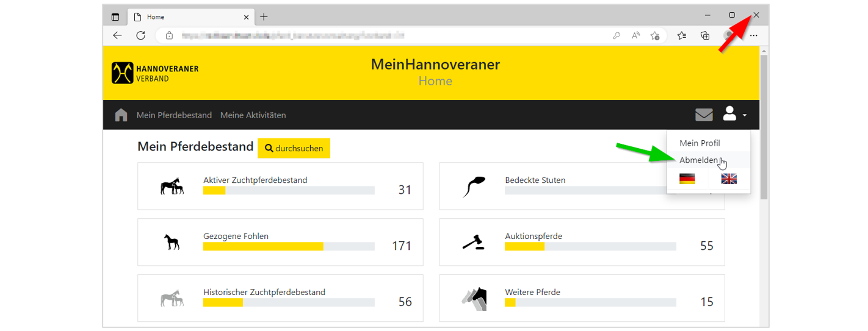868x331 pixels.
Task: Click the mare and foal icon for Aktiver Zuchtpferdebestand
Action: pyautogui.click(x=172, y=187)
